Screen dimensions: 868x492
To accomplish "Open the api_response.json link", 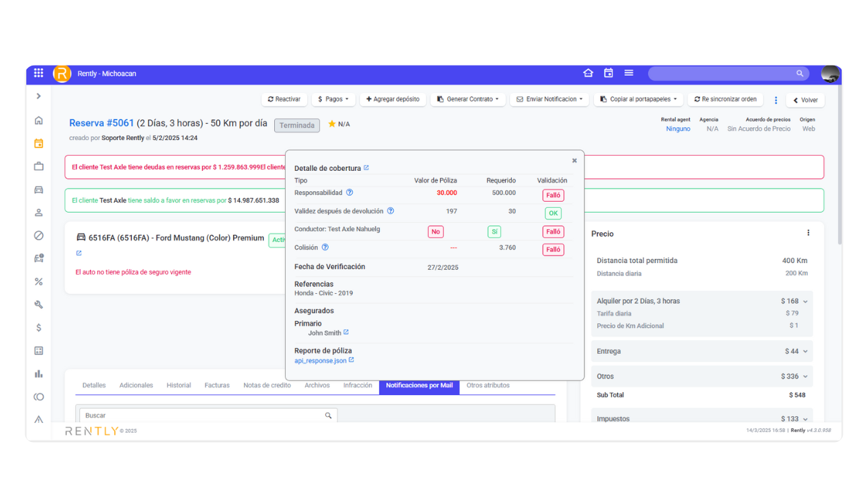I will [321, 361].
